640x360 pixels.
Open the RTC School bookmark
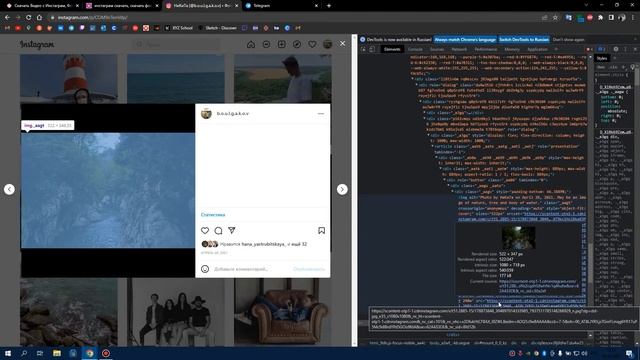click(179, 28)
